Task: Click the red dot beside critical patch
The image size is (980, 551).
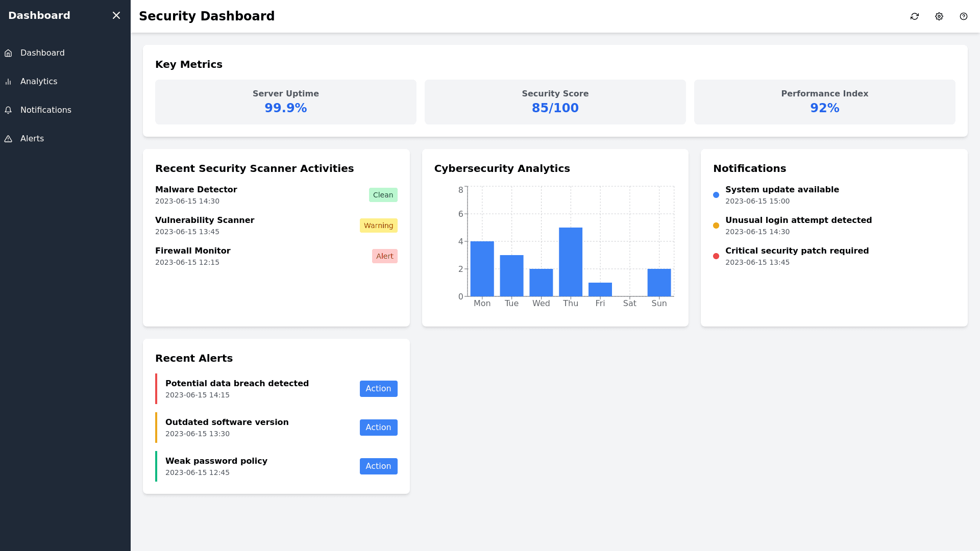Action: 716,256
